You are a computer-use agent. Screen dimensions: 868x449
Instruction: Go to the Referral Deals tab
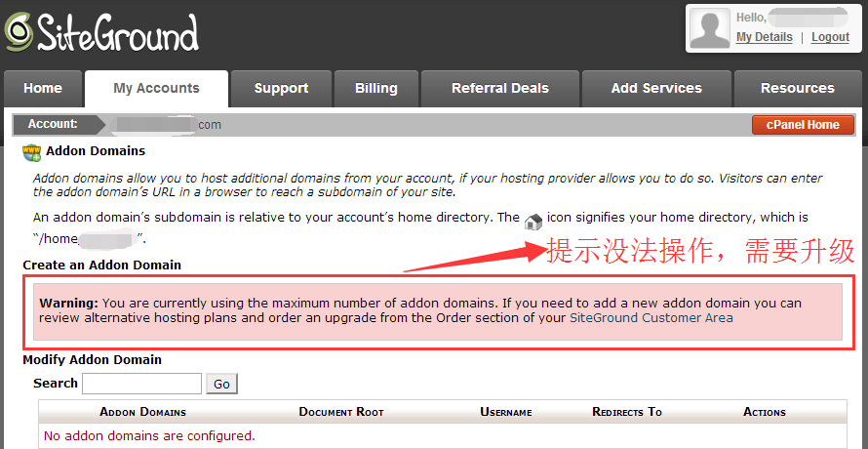point(500,88)
